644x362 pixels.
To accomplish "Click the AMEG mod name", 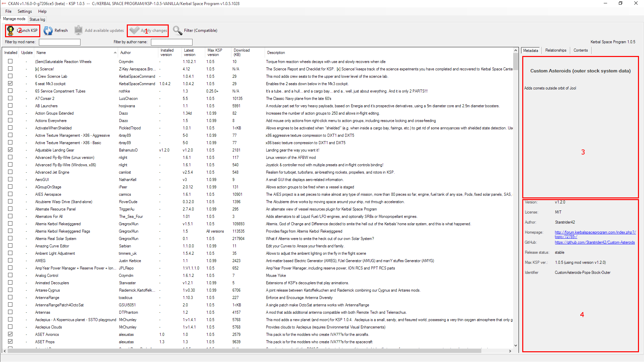I will 40,261.
